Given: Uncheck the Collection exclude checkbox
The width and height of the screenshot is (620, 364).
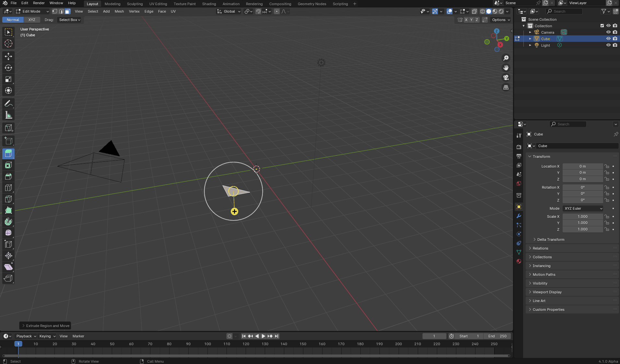Looking at the screenshot, I should pos(602,26).
